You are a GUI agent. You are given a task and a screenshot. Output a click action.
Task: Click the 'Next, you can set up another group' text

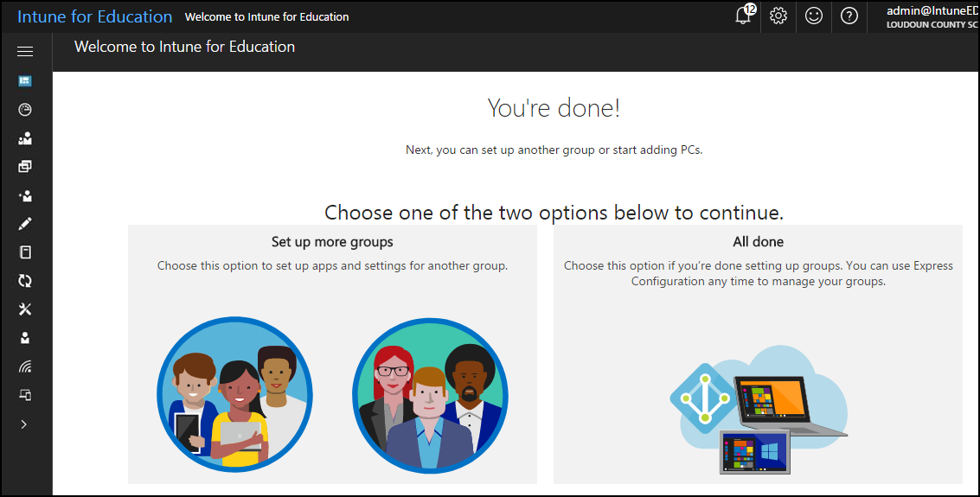tap(554, 150)
